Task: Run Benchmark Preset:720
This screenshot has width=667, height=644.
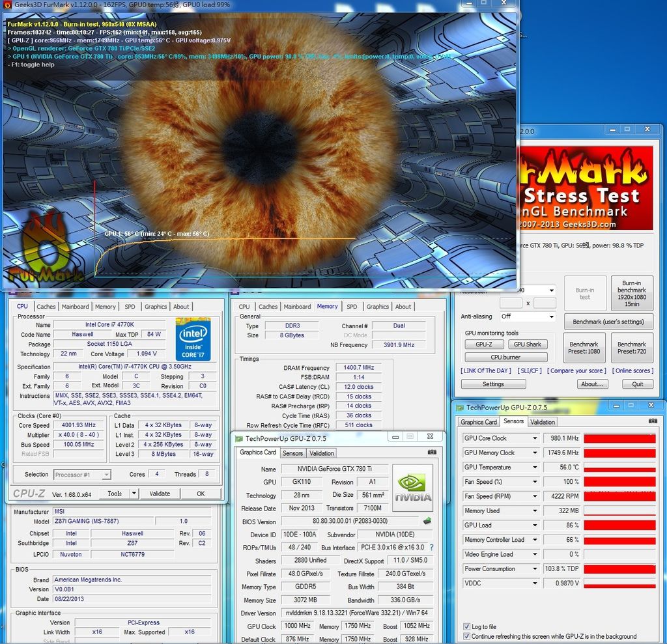Action: pos(632,348)
